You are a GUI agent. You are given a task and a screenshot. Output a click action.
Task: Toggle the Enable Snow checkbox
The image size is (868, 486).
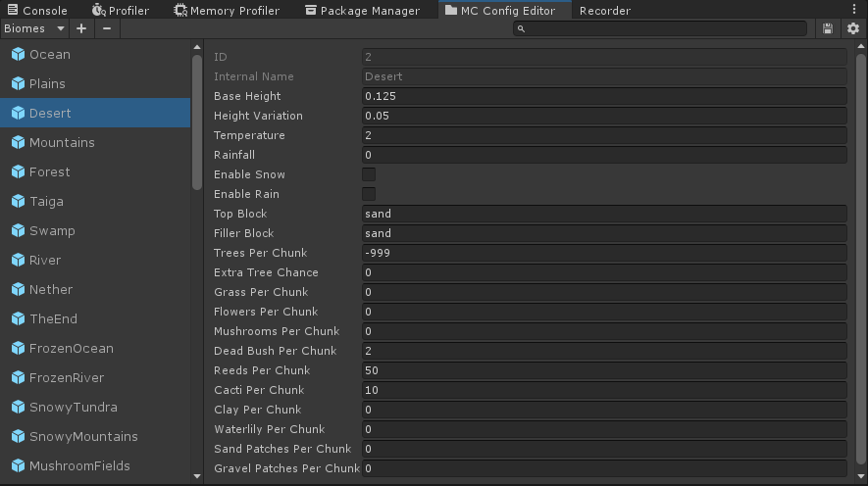tap(369, 174)
